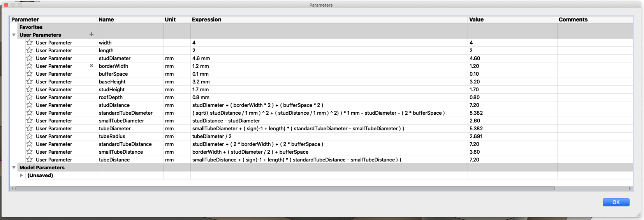Add a new user parameter with plus icon
644x220 pixels.
point(91,34)
